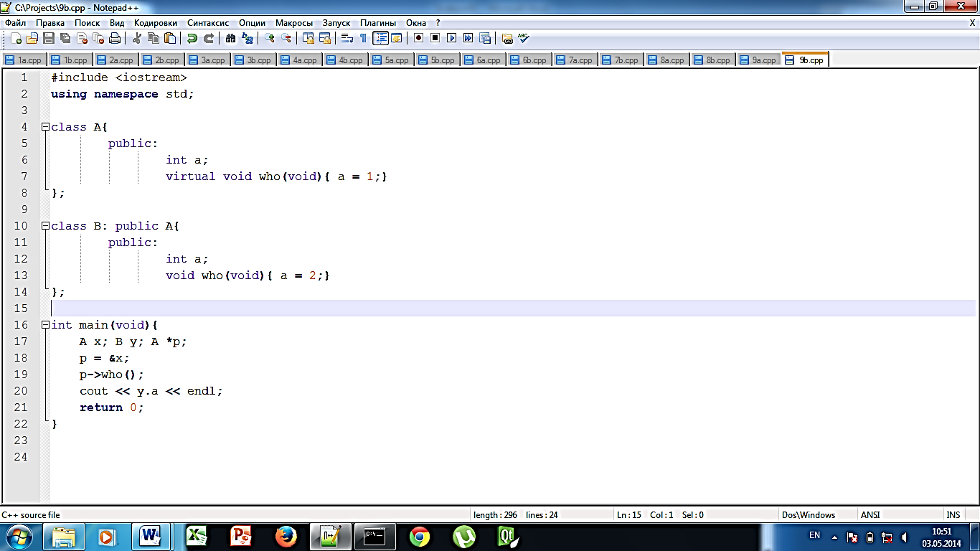Screen dimensions: 980x551
Task: Open the Windows Start menu
Action: [x=19, y=536]
